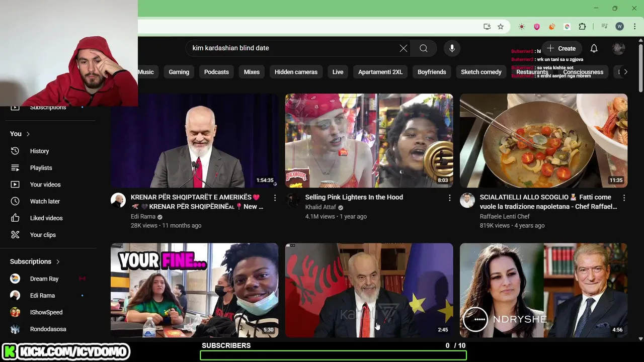Open the Your videos icon in the sidebar
Image resolution: width=644 pixels, height=362 pixels.
click(15, 185)
